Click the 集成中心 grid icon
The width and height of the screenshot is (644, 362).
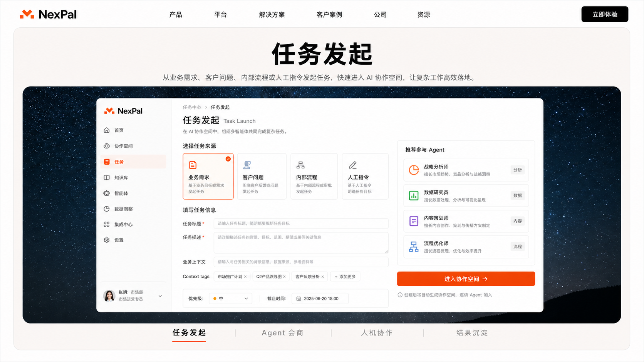point(107,224)
